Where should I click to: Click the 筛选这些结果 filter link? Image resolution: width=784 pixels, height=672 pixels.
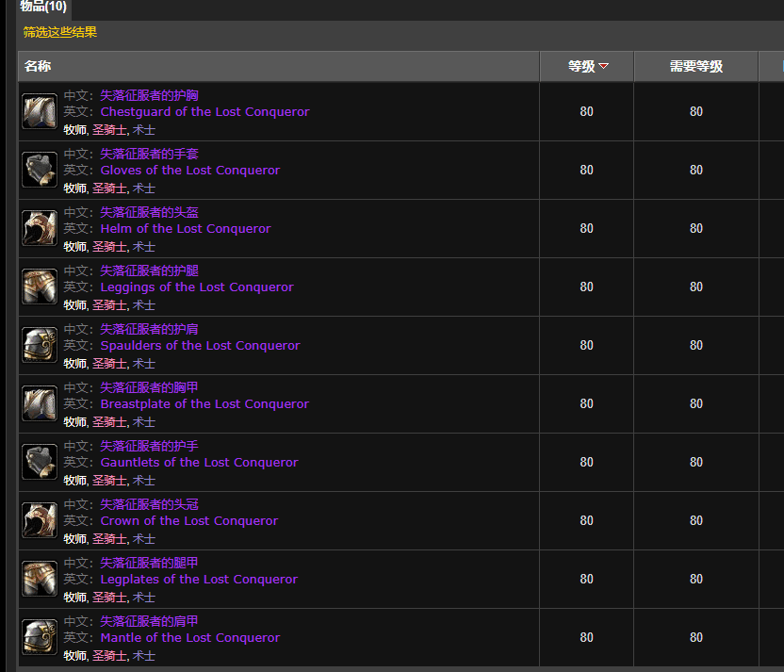(60, 32)
